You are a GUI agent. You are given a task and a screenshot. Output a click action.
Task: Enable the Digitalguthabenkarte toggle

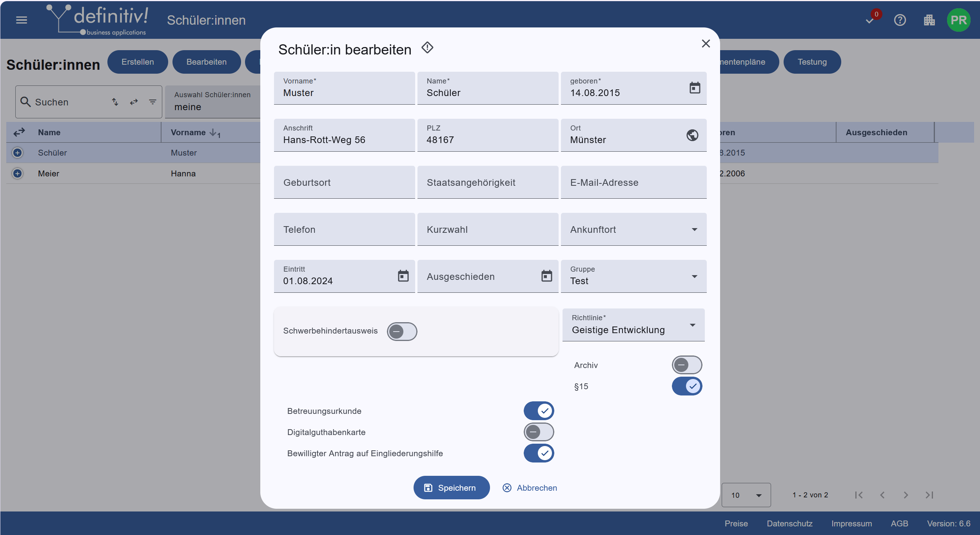(x=539, y=432)
